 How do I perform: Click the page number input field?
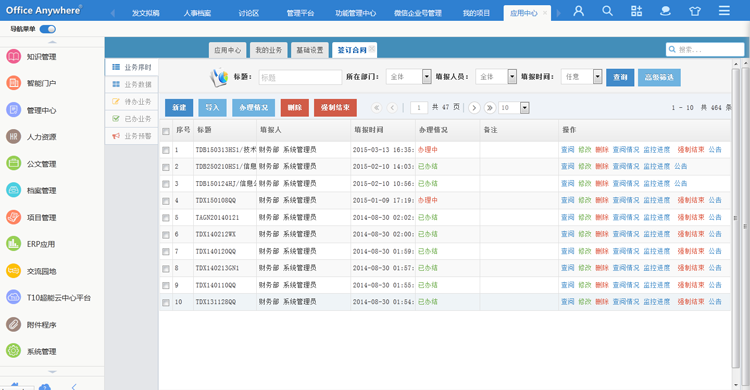tap(419, 108)
